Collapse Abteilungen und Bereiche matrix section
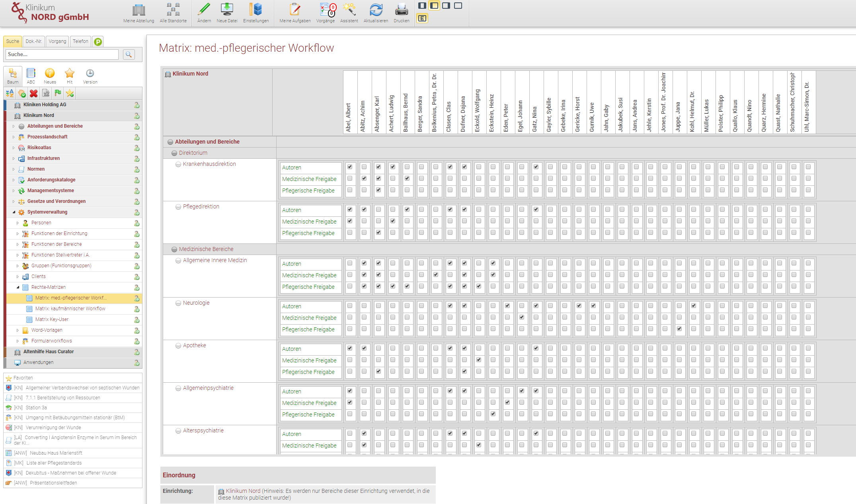The image size is (856, 504). [170, 142]
